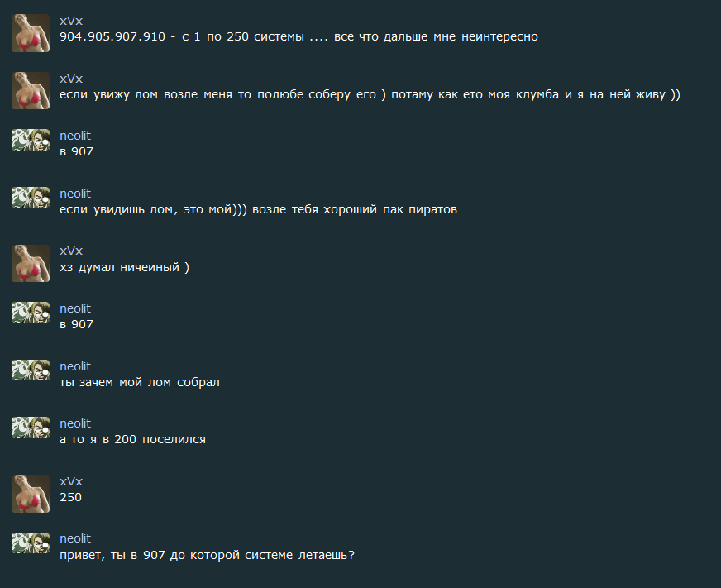Viewport: 721px width, 588px height.
Task: Click neolit avatar beside 'если увидишь лом' message
Action: (x=31, y=197)
